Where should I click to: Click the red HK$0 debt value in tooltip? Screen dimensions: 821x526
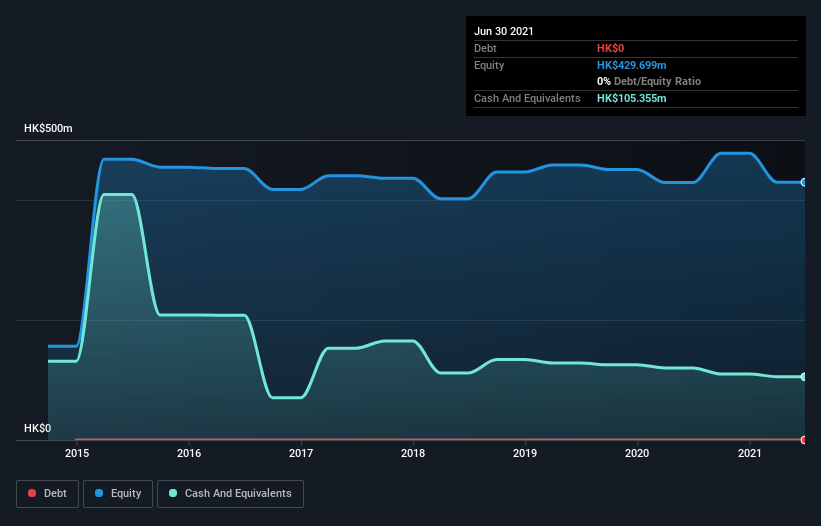point(611,48)
